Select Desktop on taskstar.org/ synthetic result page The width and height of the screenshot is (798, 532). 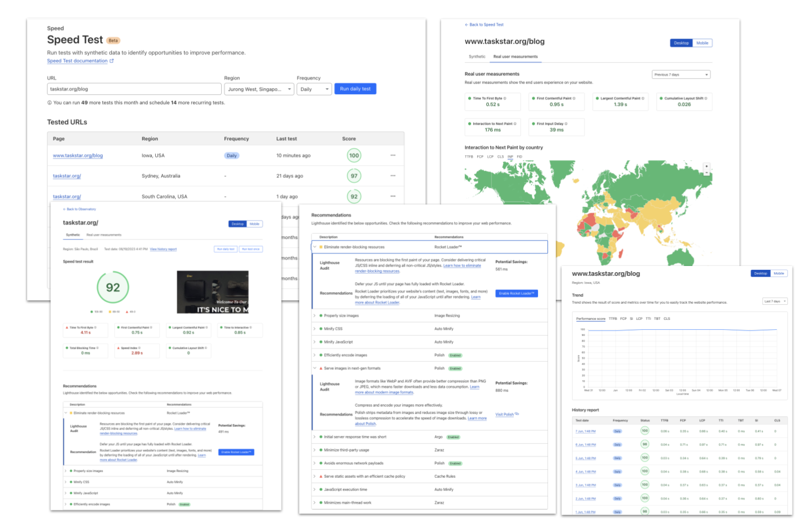(238, 224)
